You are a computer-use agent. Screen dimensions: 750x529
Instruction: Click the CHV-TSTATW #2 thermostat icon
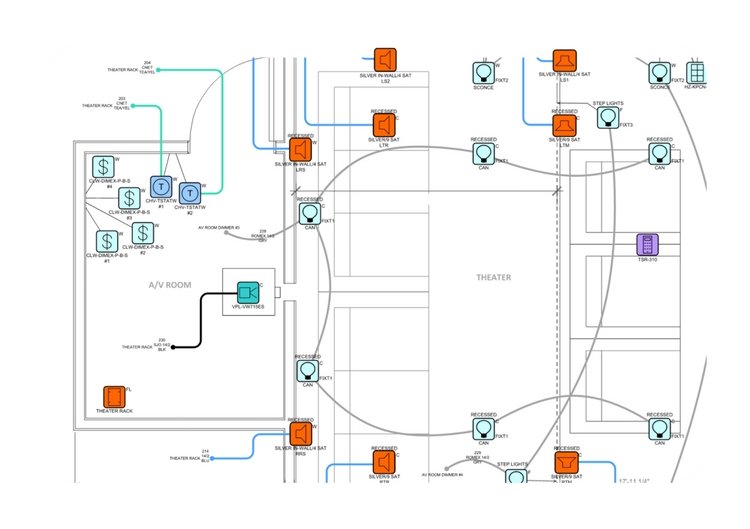tap(190, 193)
